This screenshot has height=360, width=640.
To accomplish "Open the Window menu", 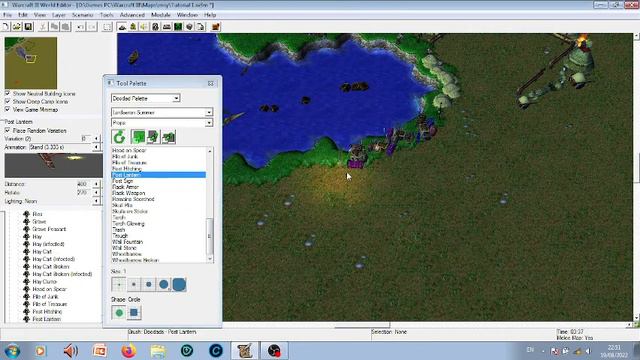I will coord(187,15).
